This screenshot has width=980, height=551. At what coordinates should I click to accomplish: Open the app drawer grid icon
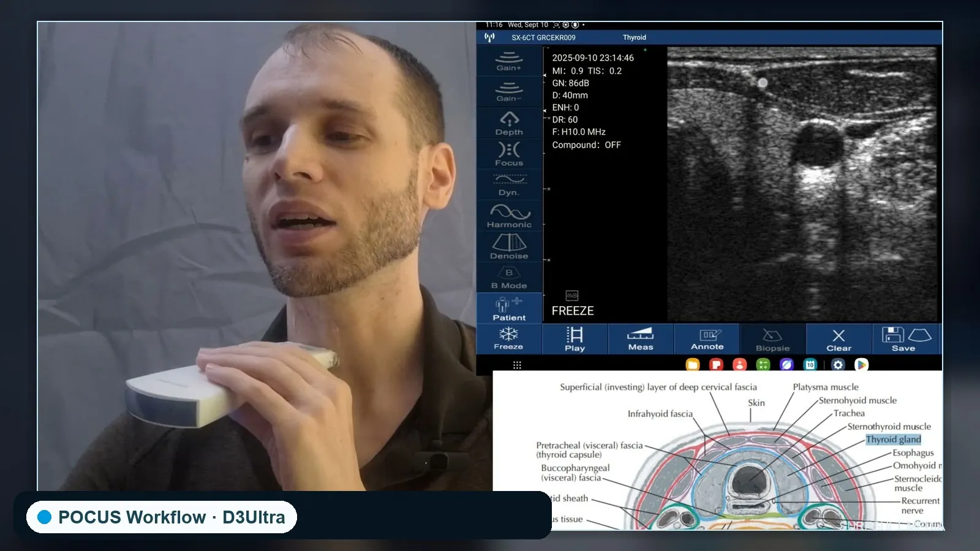pyautogui.click(x=517, y=365)
